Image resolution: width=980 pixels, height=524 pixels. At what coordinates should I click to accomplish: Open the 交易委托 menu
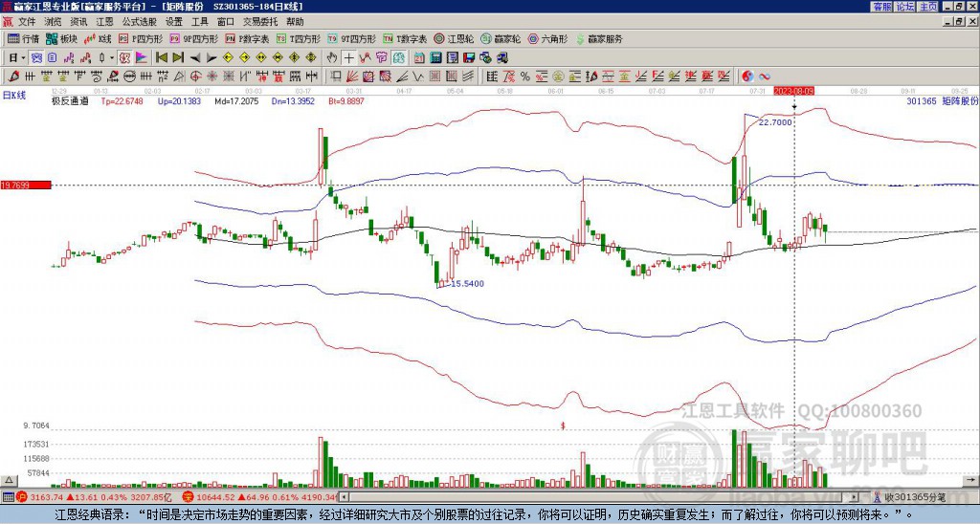260,22
